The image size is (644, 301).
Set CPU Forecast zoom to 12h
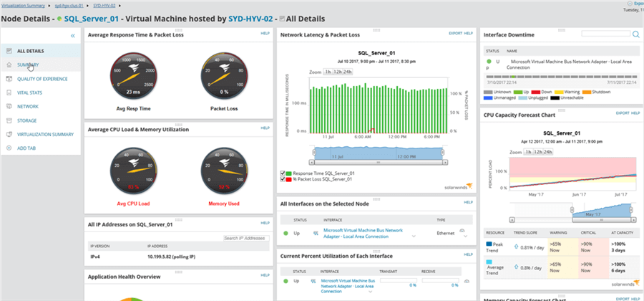[x=537, y=152]
